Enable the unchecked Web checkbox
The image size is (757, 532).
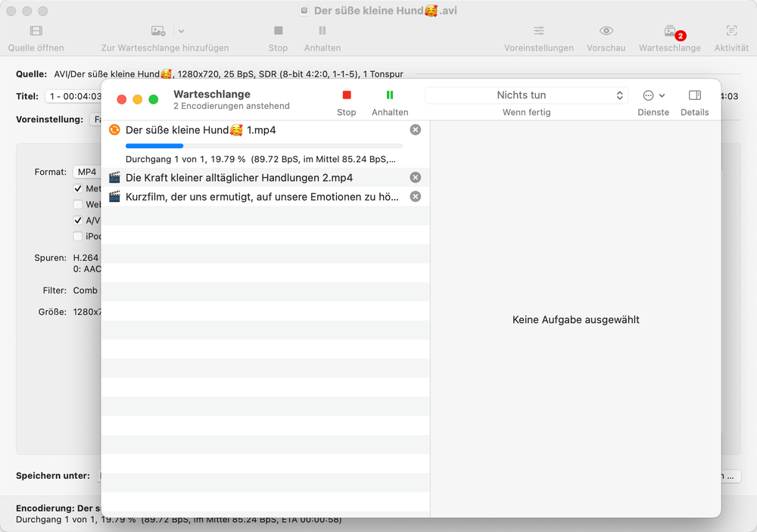point(78,204)
